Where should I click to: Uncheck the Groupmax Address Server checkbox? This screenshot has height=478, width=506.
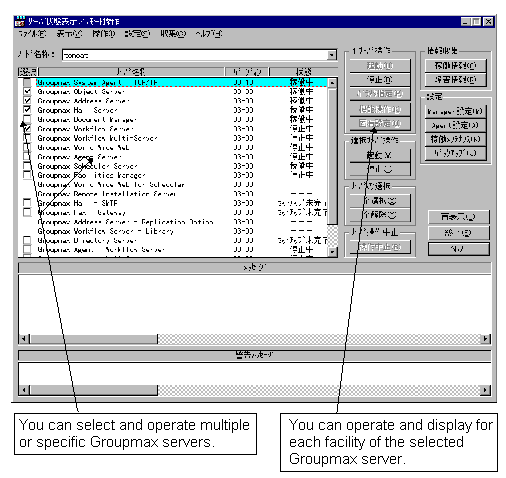[27, 101]
